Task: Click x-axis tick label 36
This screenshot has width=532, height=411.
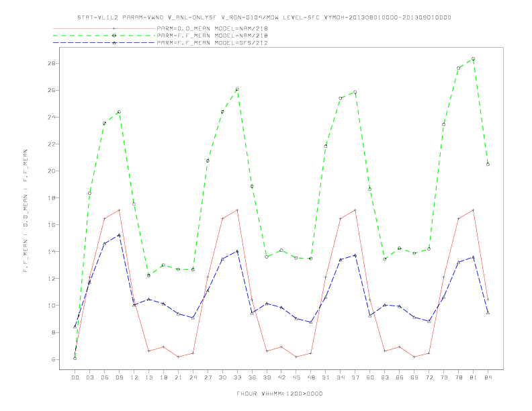Action: (252, 377)
